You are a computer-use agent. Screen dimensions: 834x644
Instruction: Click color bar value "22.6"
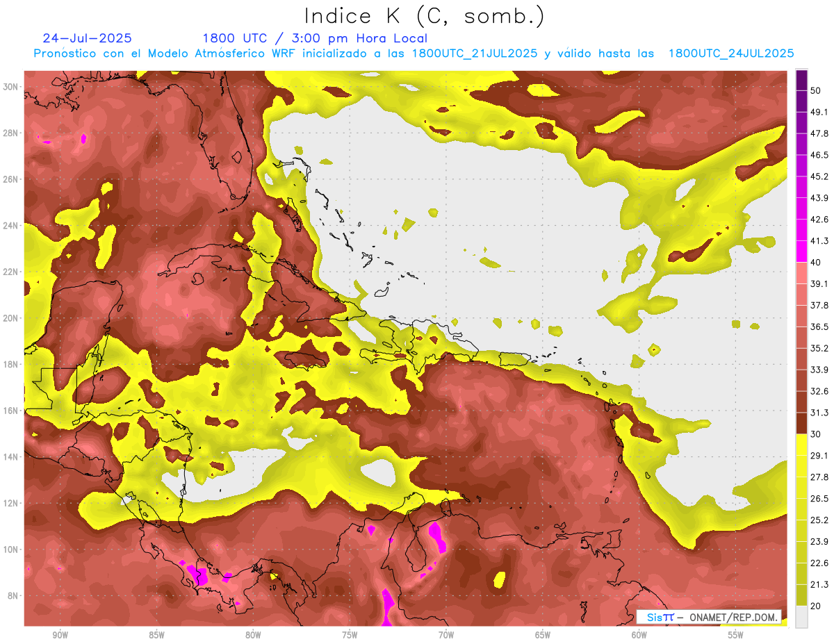[819, 563]
